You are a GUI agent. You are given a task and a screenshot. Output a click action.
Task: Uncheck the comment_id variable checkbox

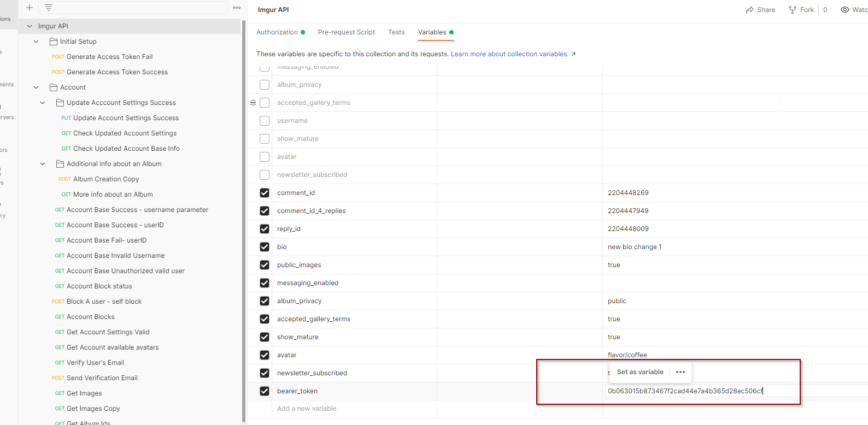(x=265, y=193)
